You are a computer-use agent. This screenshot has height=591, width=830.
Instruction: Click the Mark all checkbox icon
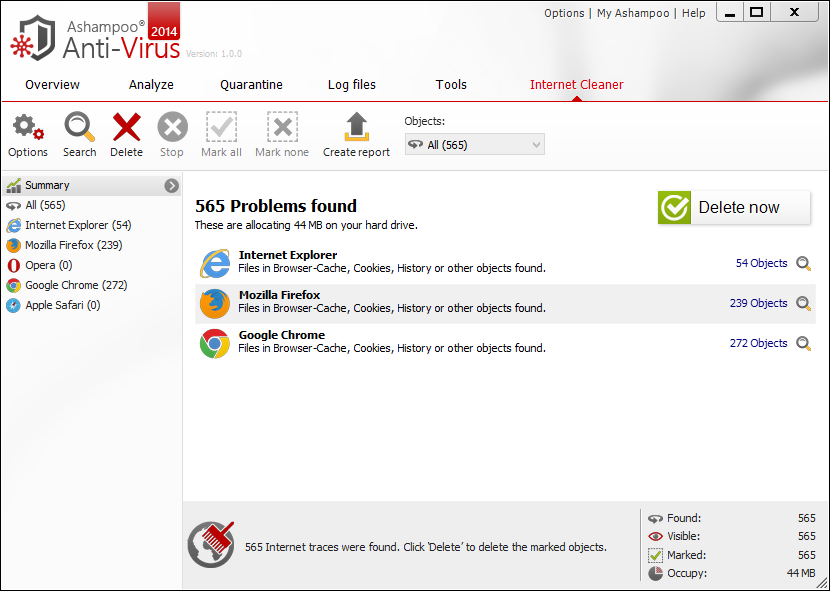coord(221,128)
